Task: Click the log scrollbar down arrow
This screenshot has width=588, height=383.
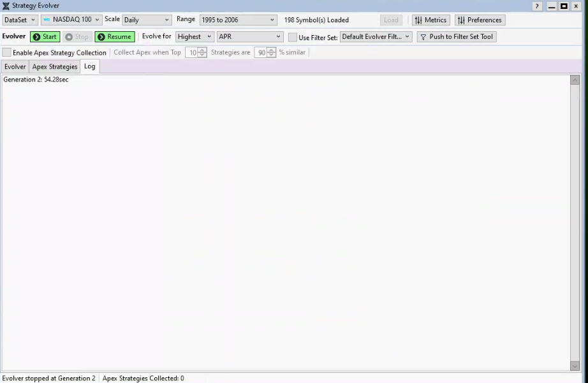Action: pyautogui.click(x=575, y=366)
